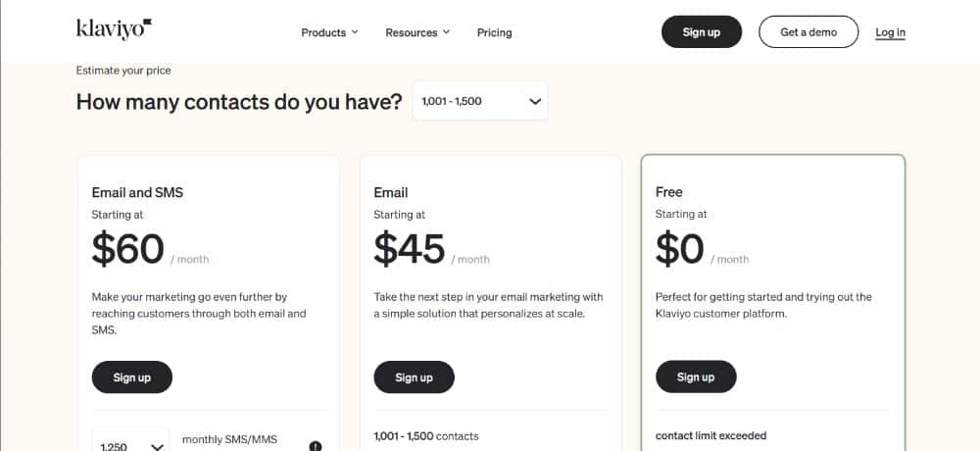Expand the Resources menu chevron
Image resolution: width=980 pixels, height=451 pixels.
tap(446, 32)
